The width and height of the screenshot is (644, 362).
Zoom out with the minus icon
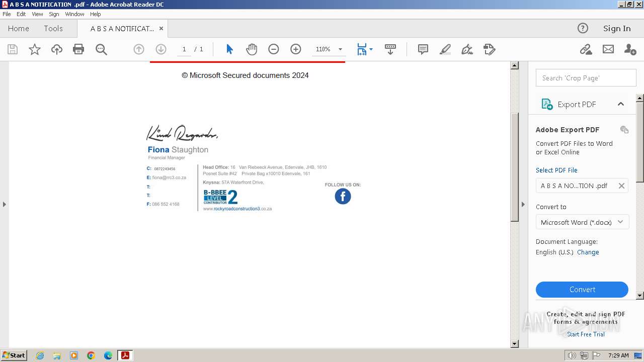point(274,49)
